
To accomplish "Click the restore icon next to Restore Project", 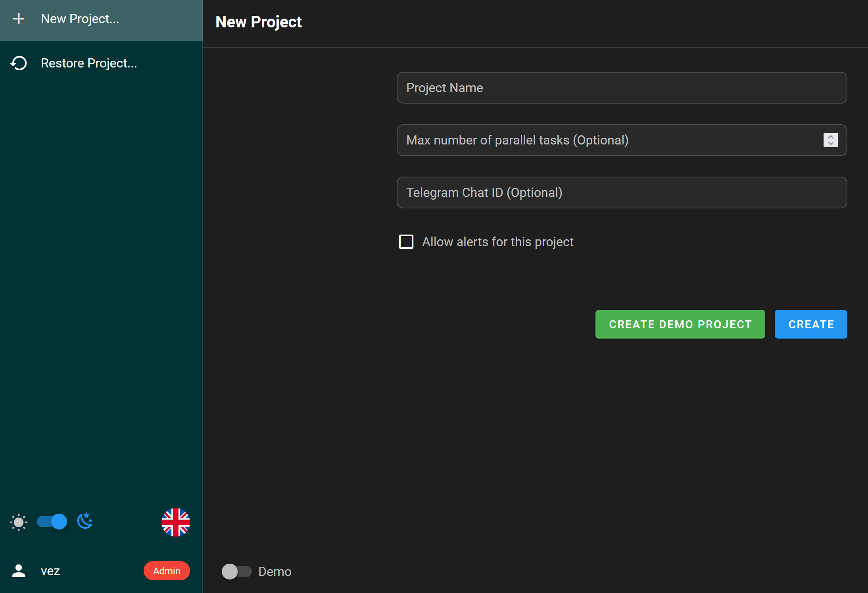I will point(19,63).
